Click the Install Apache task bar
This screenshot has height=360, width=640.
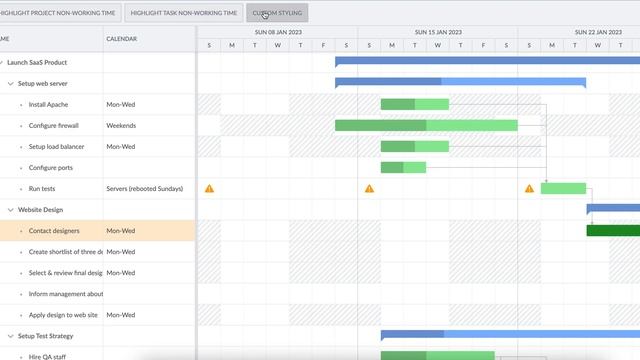point(415,104)
